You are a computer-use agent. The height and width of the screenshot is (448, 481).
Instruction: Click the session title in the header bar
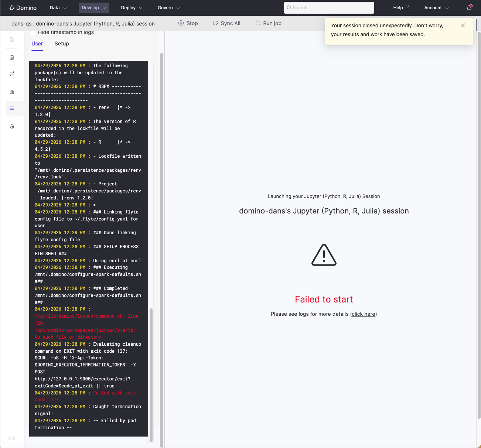[83, 24]
